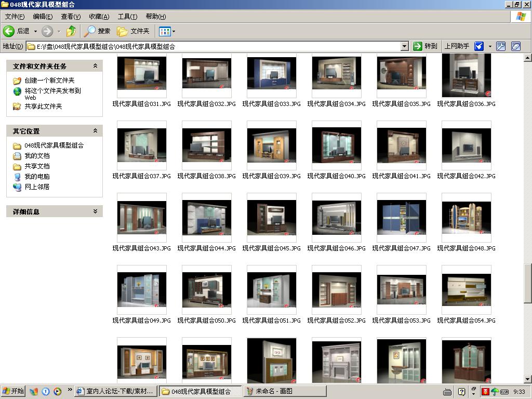532x399 pixels.
Task: Open 共享文档 in Other Places
Action: click(x=37, y=166)
